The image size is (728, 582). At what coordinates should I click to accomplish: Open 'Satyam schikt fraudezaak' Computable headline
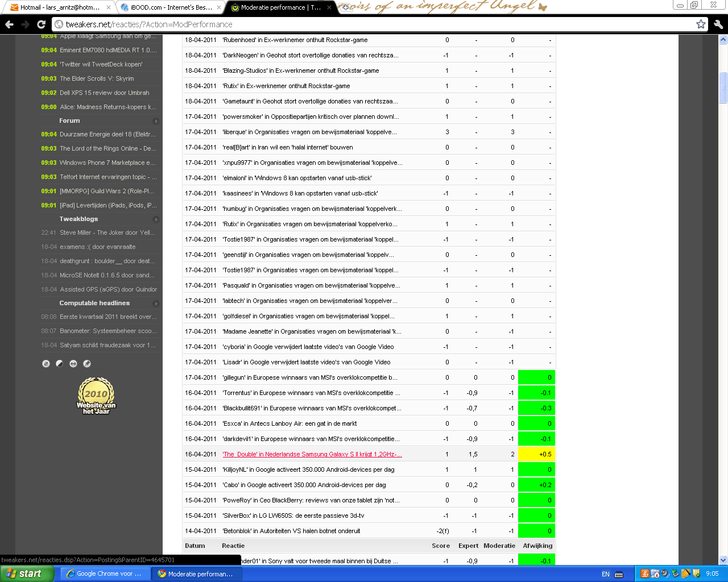tap(108, 346)
